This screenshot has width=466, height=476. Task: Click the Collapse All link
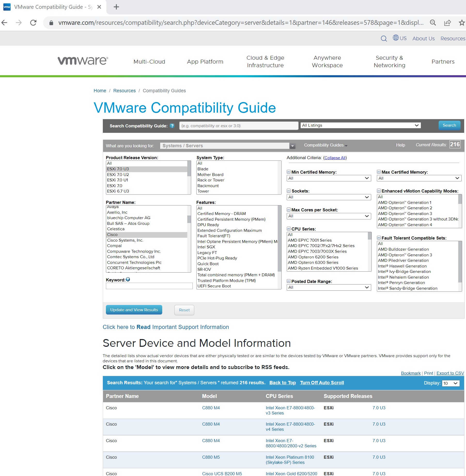coord(335,158)
